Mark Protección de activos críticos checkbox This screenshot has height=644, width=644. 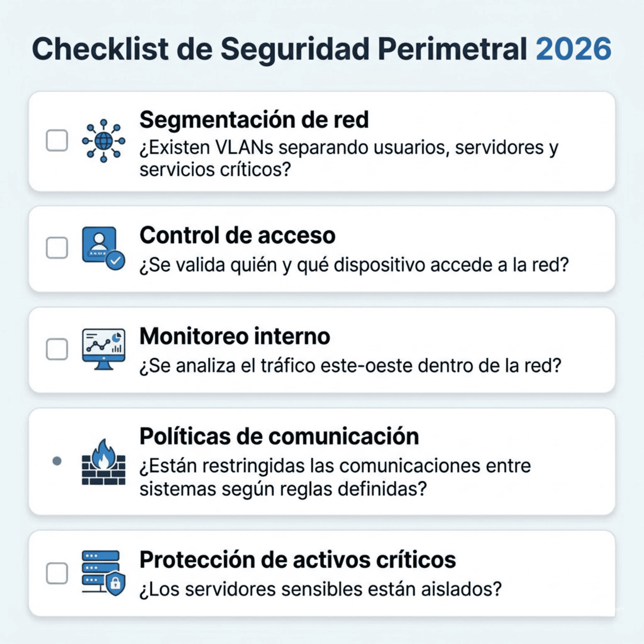57,573
